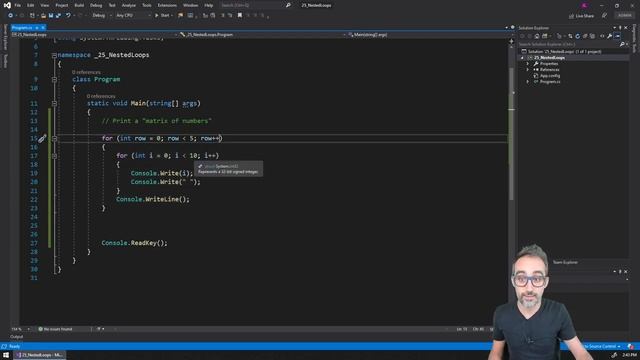Image resolution: width=640 pixels, height=360 pixels.
Task: Click the Undo toolbar icon
Action: [x=68, y=16]
